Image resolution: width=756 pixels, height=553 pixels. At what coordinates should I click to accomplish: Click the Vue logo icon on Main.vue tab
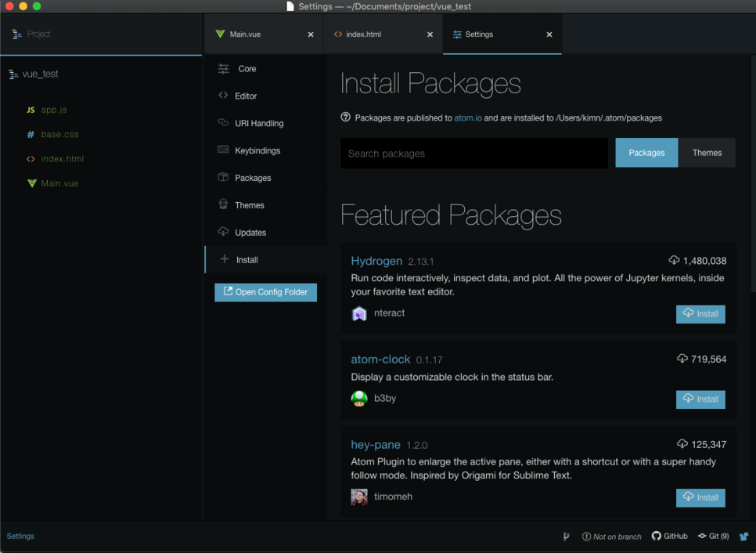point(220,34)
